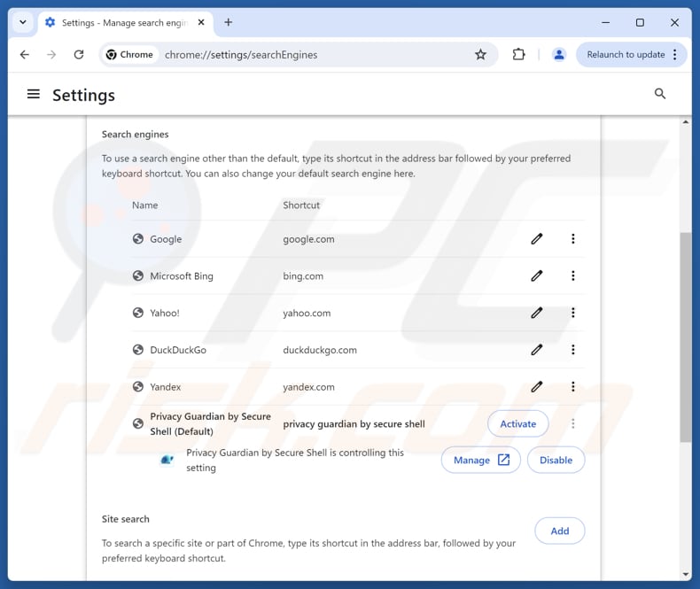Click the Yandex name
Viewport: 700px width, 589px height.
click(165, 387)
